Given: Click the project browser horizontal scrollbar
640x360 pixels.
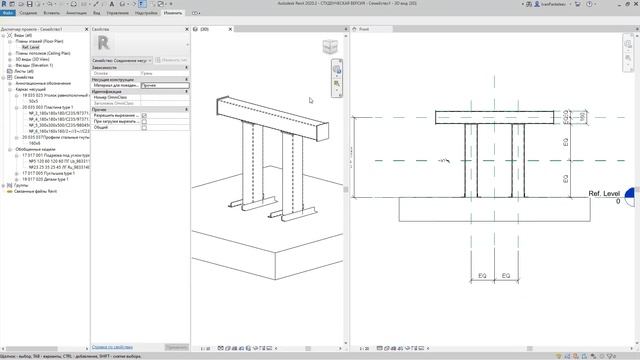Looking at the screenshot, I should click(x=31, y=349).
